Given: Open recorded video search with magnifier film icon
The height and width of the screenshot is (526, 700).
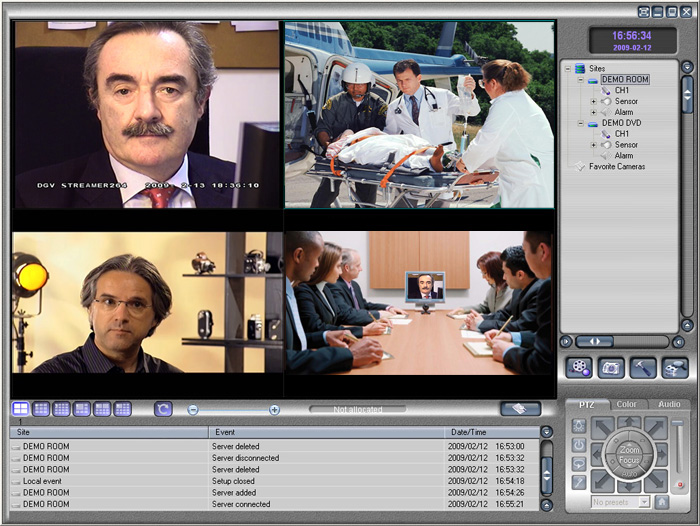Looking at the screenshot, I should tap(675, 368).
